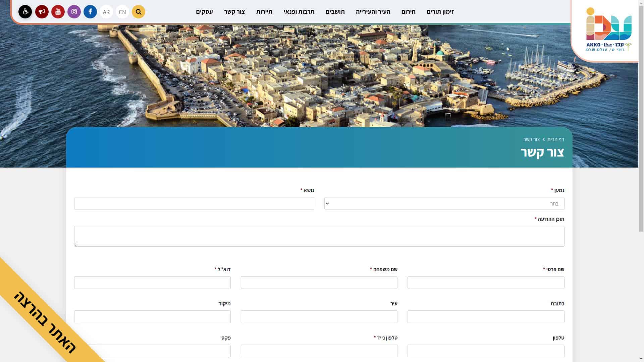Focus the פקס fax field
This screenshot has height=362, width=644.
pyautogui.click(x=152, y=351)
